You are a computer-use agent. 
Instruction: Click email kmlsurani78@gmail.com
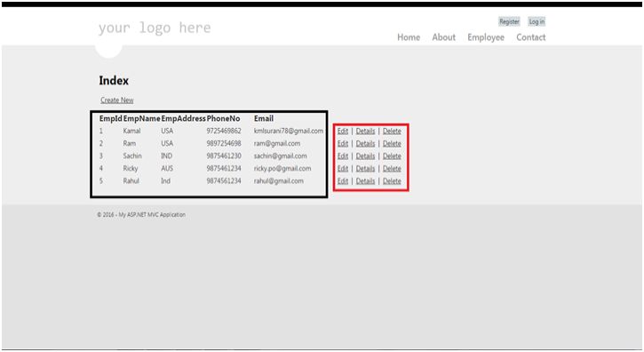289,131
